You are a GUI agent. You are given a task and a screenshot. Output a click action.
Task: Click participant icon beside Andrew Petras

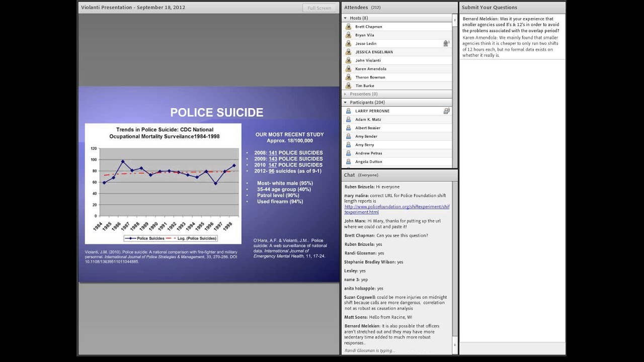click(348, 153)
